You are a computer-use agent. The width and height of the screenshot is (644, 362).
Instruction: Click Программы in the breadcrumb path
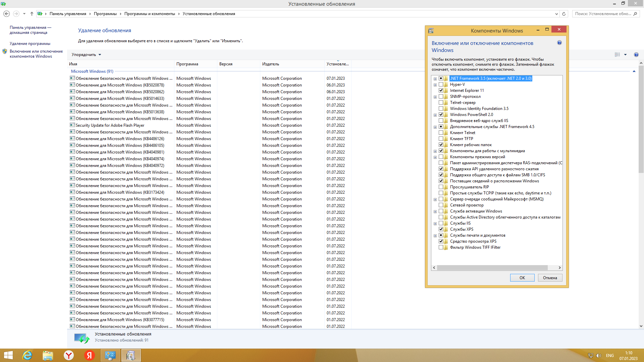pos(105,14)
